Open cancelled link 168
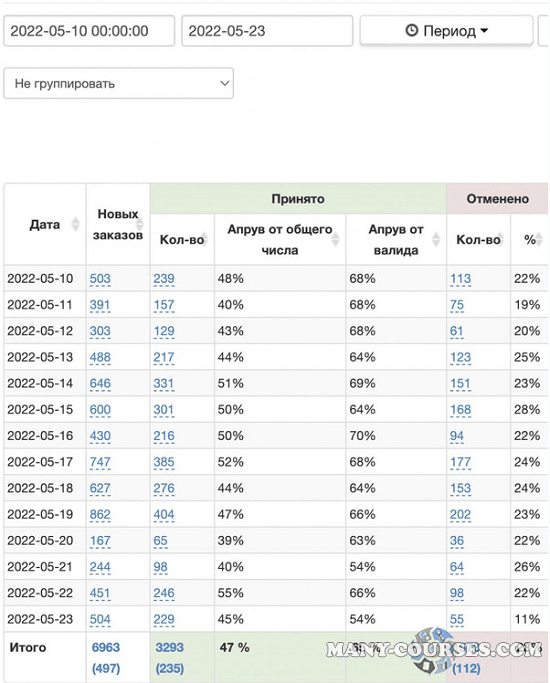 pos(460,409)
